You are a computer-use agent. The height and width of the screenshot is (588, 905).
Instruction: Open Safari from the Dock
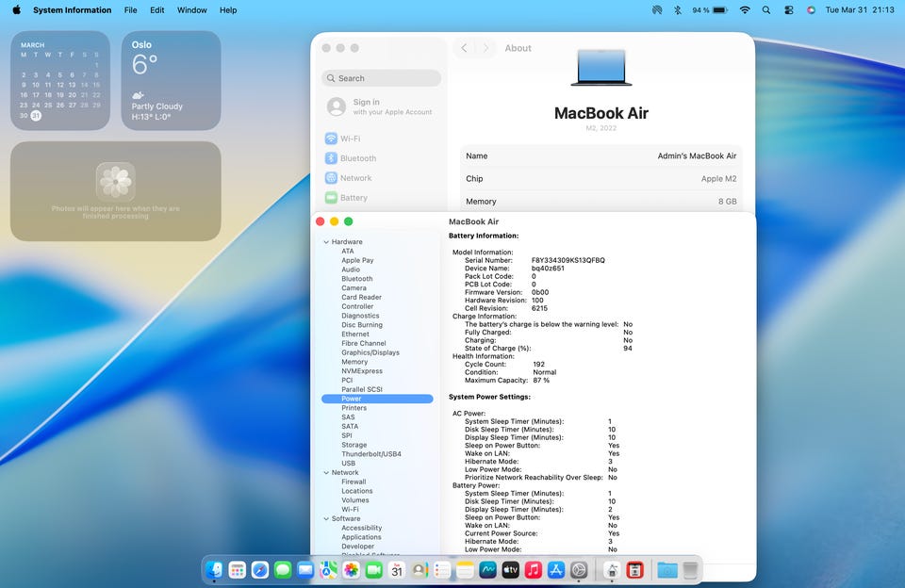point(260,570)
